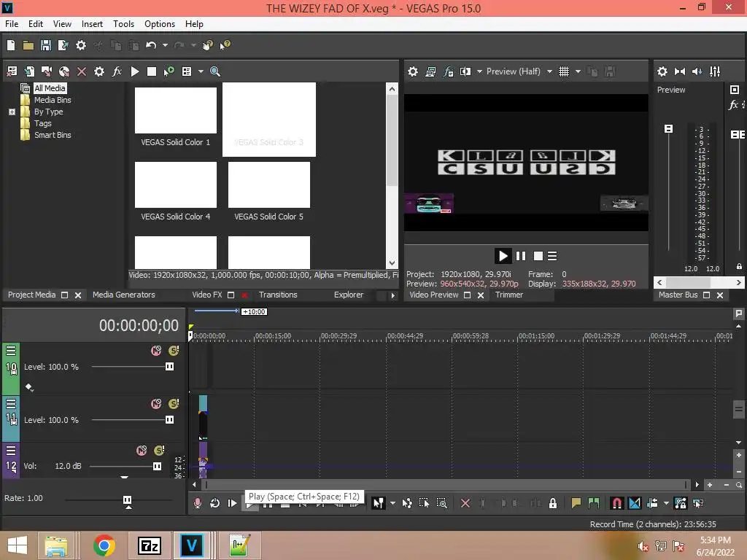Create a new project with New icon
The width and height of the screenshot is (747, 560).
[x=11, y=45]
